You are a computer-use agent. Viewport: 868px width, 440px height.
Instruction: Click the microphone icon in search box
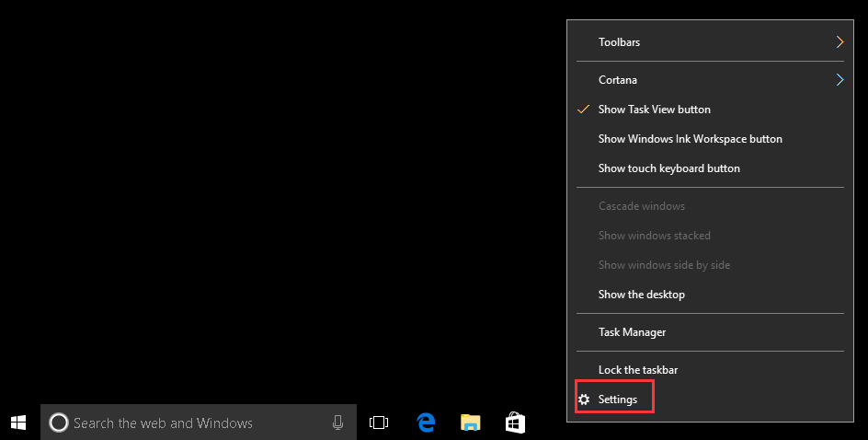click(x=338, y=423)
